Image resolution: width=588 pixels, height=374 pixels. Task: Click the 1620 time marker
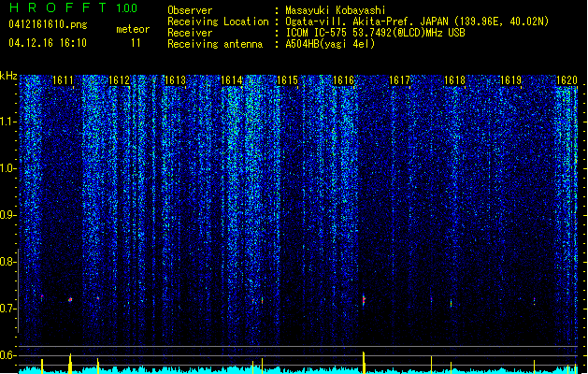(566, 79)
